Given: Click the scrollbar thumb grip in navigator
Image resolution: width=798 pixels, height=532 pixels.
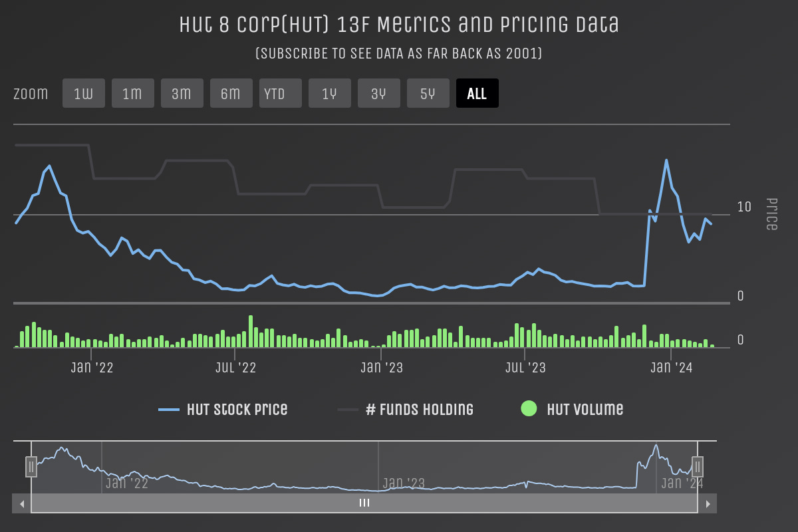Looking at the screenshot, I should (x=364, y=503).
